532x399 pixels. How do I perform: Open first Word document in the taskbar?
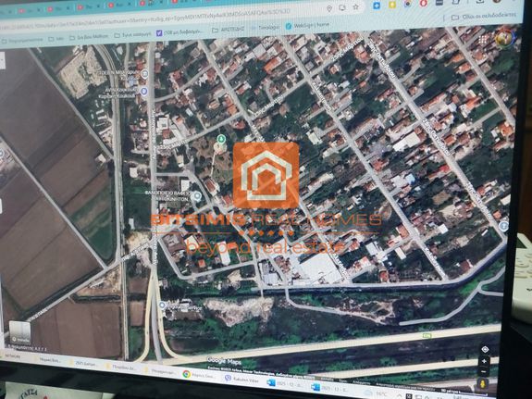click(x=286, y=383)
